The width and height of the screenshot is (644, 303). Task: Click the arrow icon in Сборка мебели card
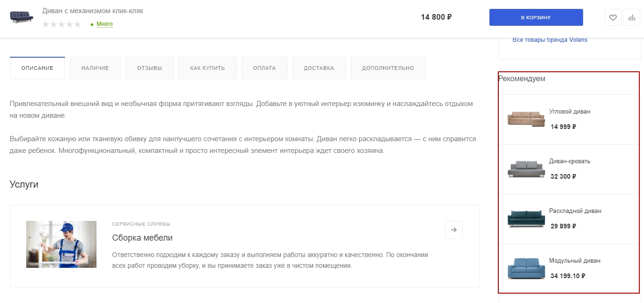pyautogui.click(x=453, y=230)
